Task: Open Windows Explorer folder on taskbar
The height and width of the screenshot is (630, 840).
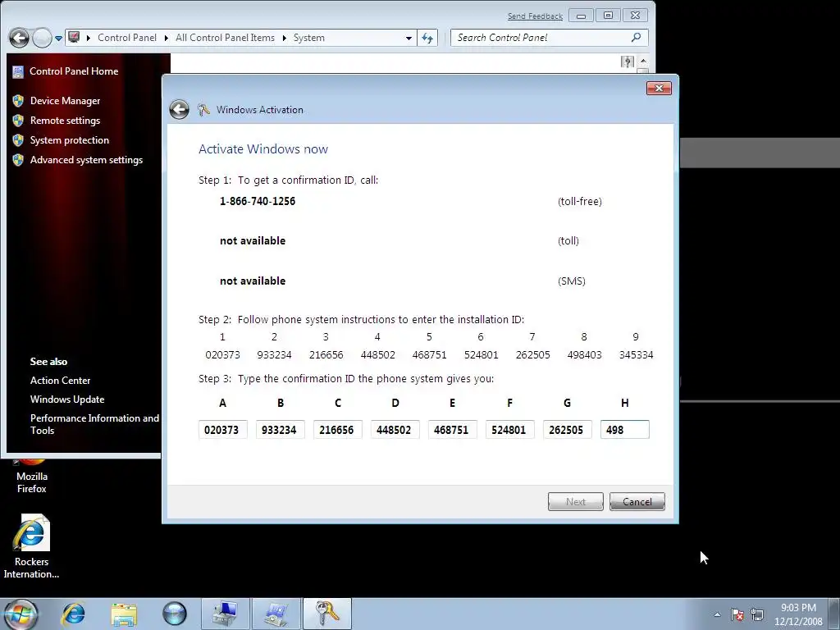Action: coord(124,614)
